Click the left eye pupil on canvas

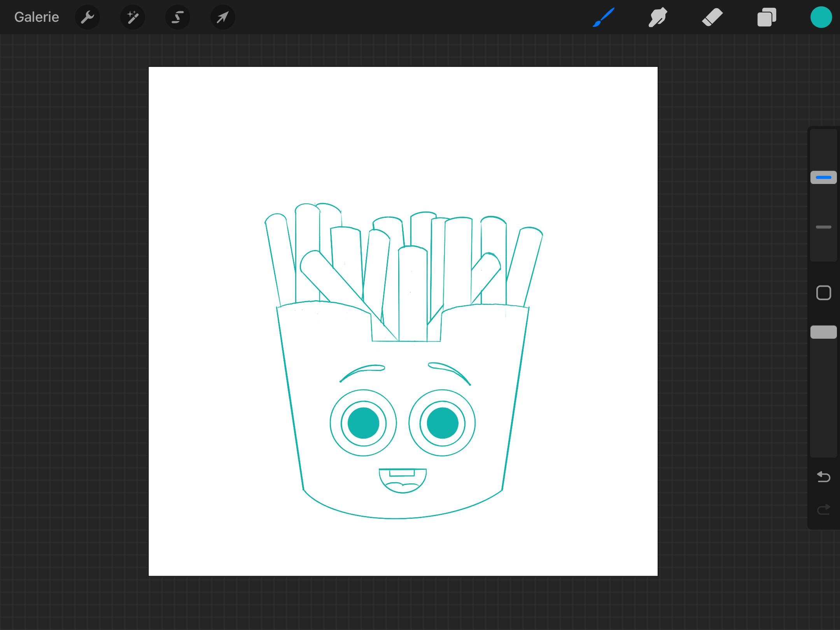(x=363, y=423)
